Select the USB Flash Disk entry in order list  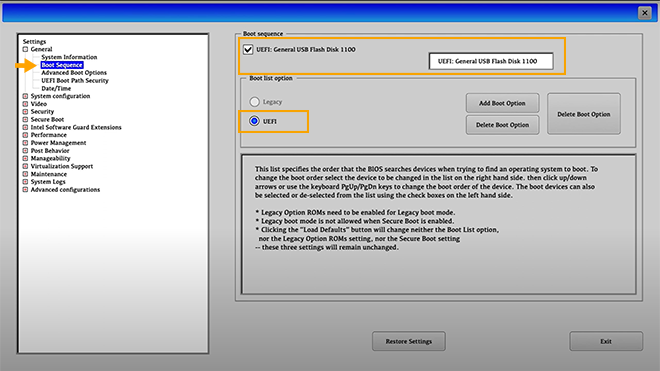(491, 61)
